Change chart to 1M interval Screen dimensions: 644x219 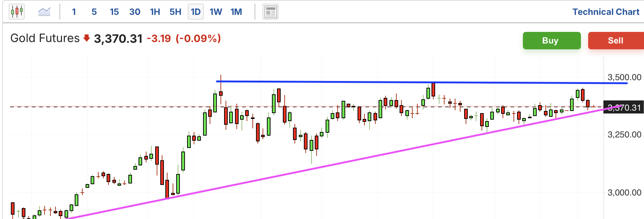tap(236, 12)
